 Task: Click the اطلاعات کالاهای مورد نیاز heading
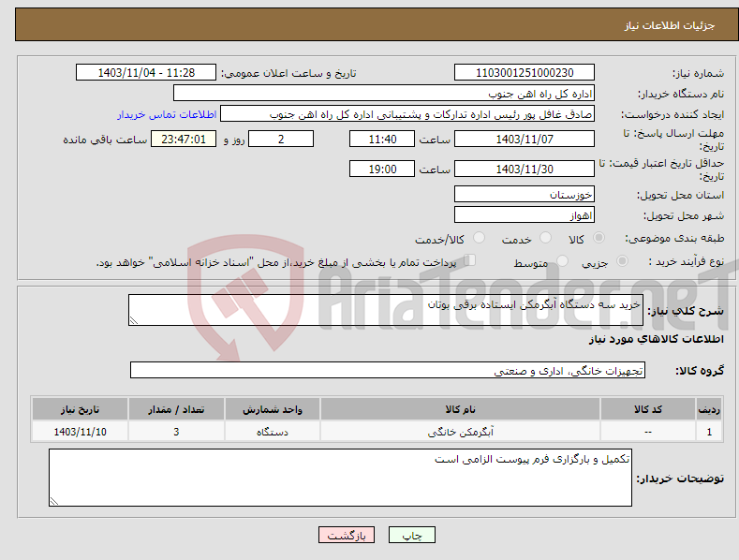point(656,339)
